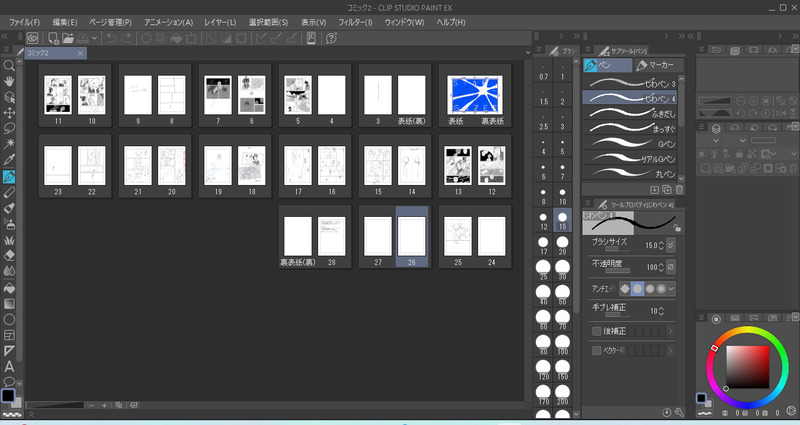The image size is (800, 425).
Task: Select the Frame border tool
Action: coord(9,335)
